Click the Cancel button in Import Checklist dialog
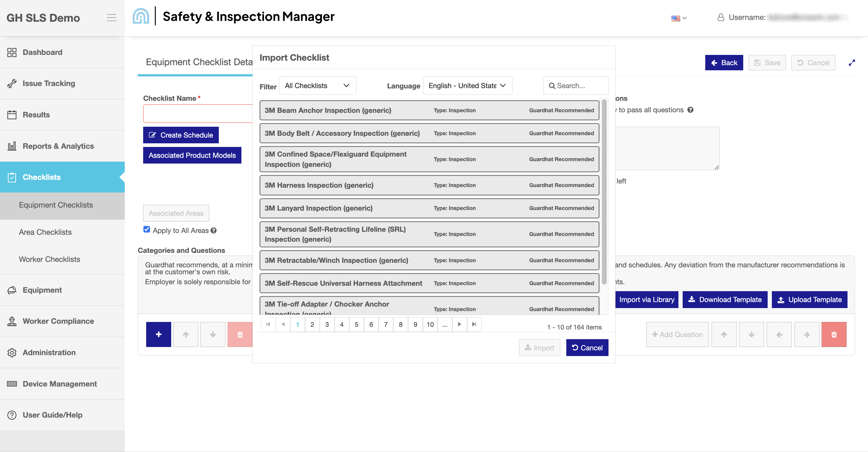 pyautogui.click(x=587, y=347)
